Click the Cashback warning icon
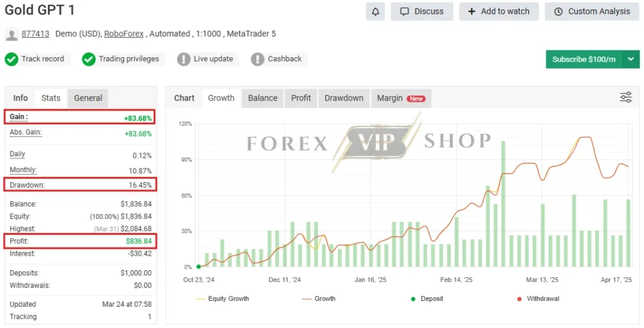This screenshot has width=644, height=328. [x=257, y=59]
